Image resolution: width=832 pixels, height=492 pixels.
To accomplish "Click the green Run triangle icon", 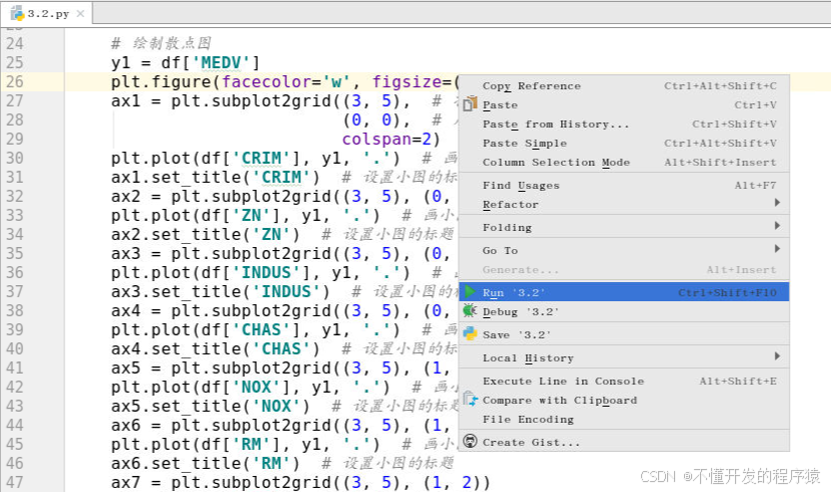I will (x=470, y=291).
